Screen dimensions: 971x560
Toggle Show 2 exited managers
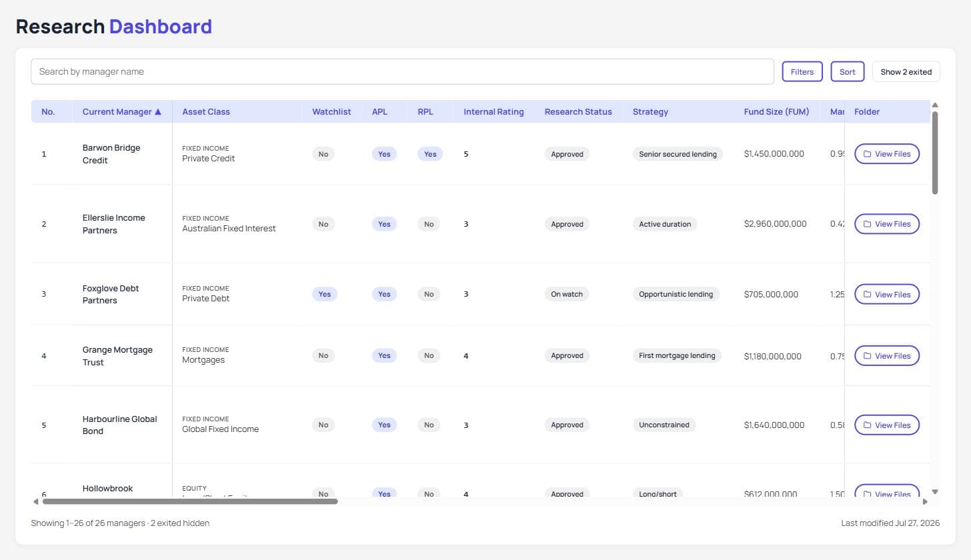[x=906, y=71]
